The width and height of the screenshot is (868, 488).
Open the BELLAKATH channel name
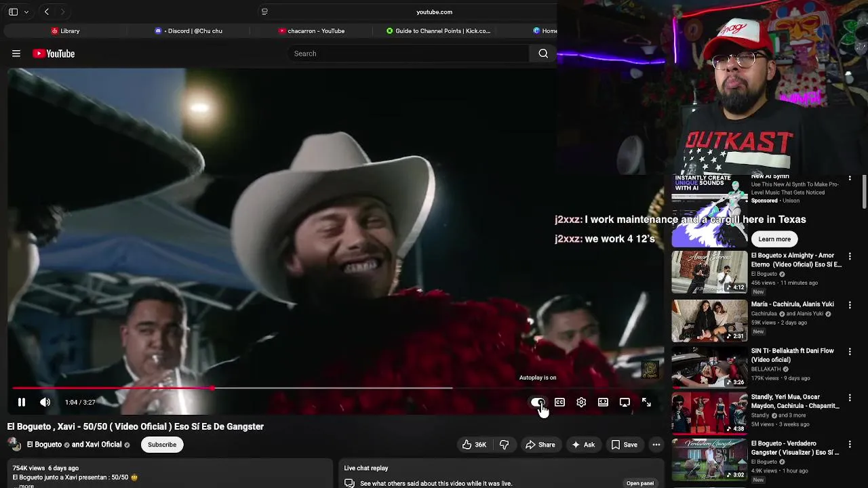tap(766, 369)
